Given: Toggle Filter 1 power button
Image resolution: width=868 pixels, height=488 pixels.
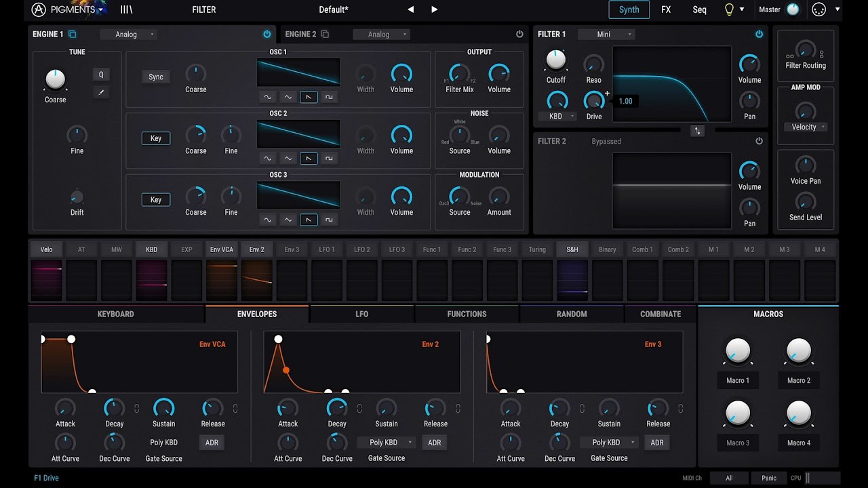Looking at the screenshot, I should point(759,34).
